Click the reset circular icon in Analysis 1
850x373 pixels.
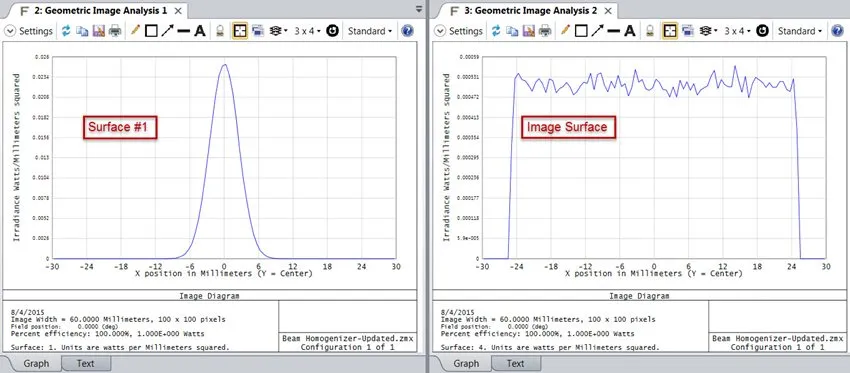pos(332,31)
